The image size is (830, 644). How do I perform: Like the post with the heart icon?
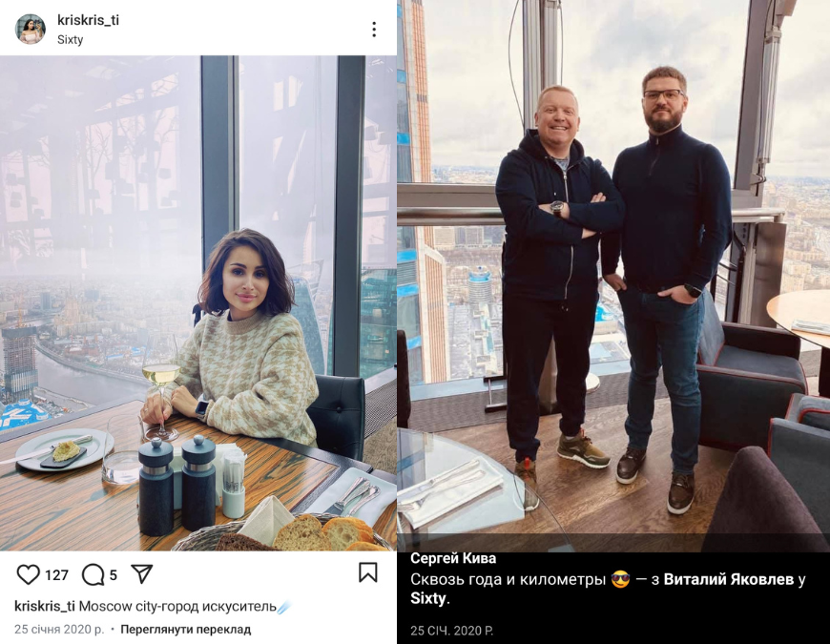tap(28, 574)
